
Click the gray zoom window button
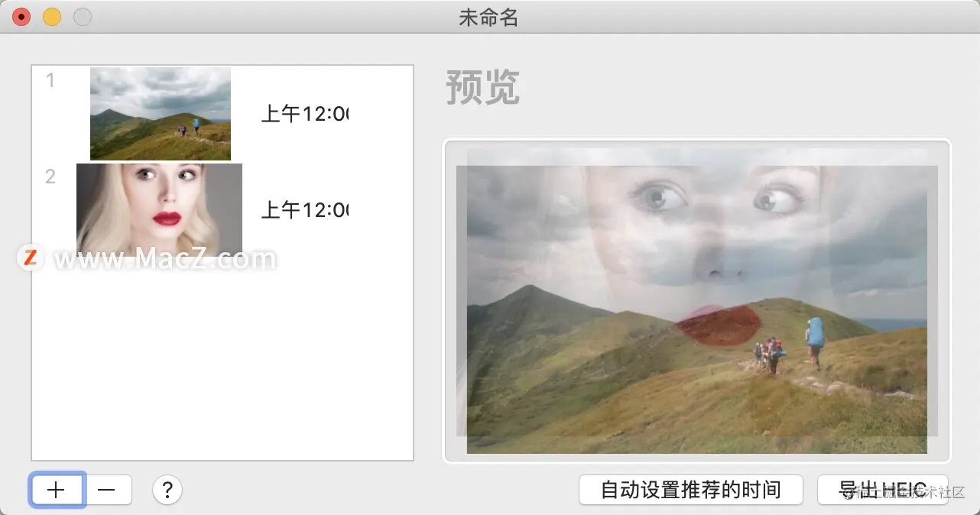(83, 17)
